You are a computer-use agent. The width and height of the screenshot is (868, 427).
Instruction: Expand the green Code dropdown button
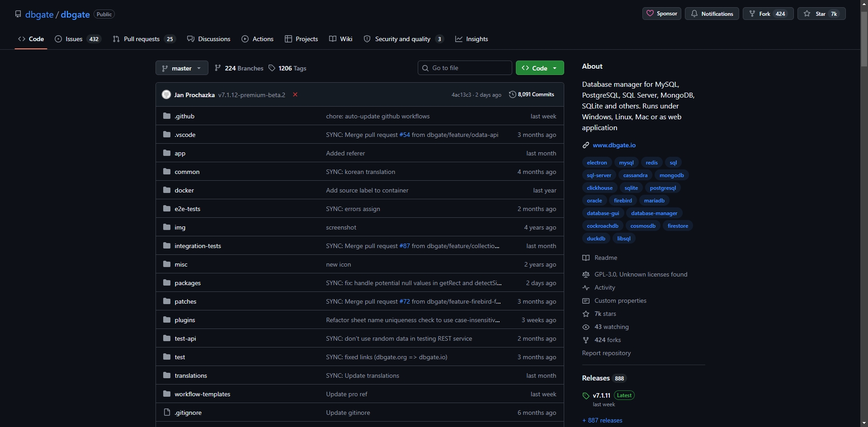(540, 68)
